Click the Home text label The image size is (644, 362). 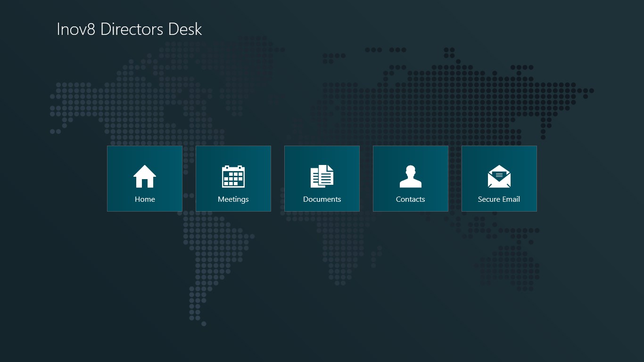pos(145,199)
